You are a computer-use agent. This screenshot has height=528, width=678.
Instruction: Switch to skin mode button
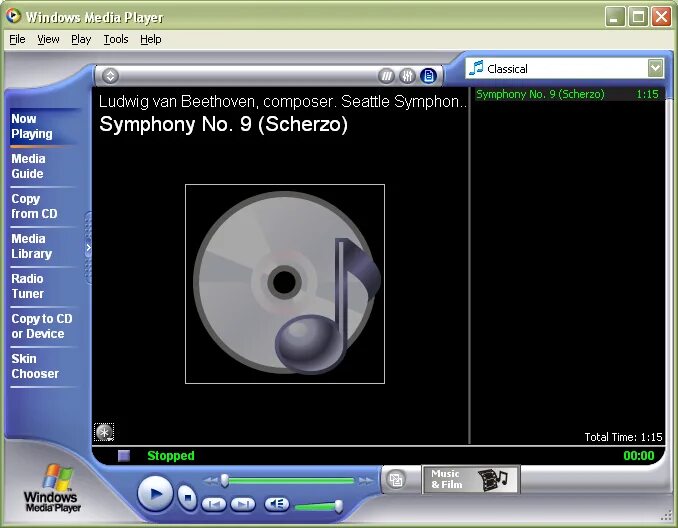(395, 480)
